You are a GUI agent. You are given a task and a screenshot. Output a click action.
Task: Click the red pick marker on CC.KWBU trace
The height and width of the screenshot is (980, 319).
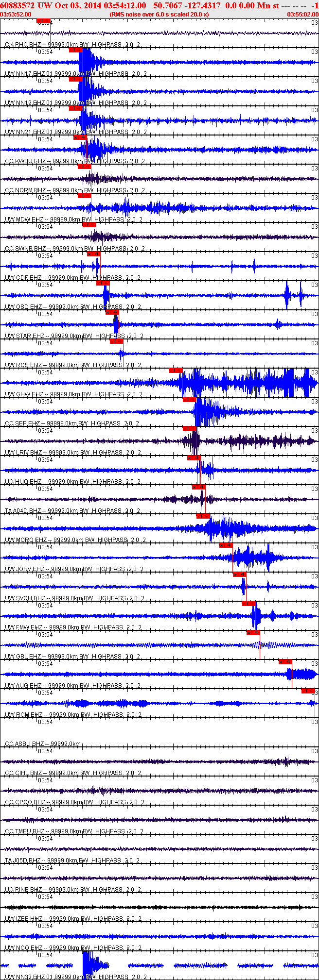point(80,137)
